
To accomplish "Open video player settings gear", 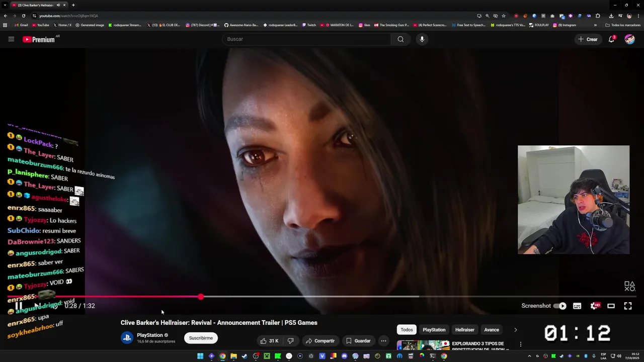I will [594, 306].
